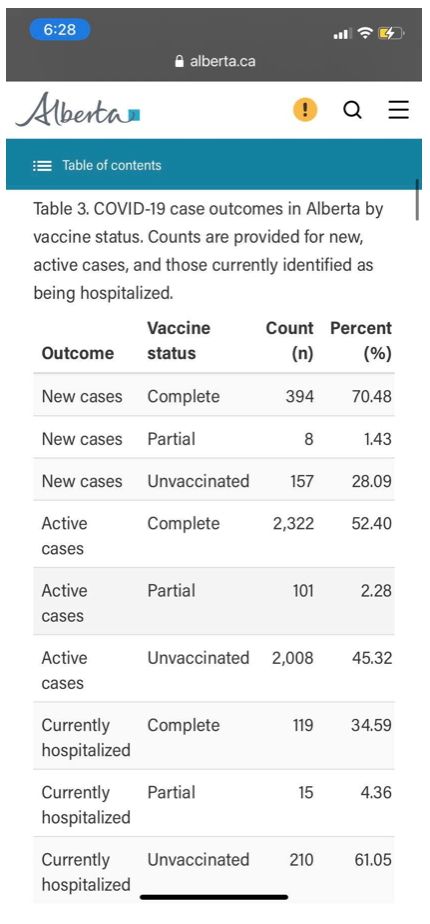Tap the home indicator bar
Viewport: 430px width, 924px height.
click(x=214, y=897)
